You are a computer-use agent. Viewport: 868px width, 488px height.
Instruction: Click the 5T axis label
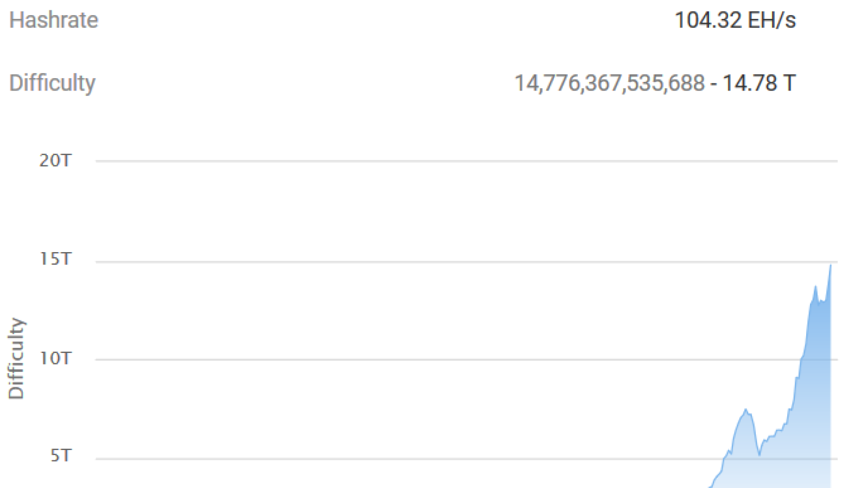[61, 455]
